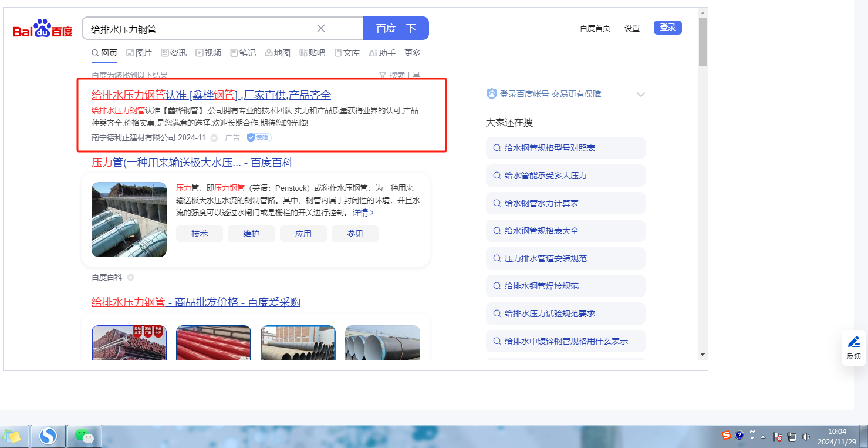The height and width of the screenshot is (448, 868).
Task: Search suggestion 给水钢管水力计算表
Action: pos(566,203)
